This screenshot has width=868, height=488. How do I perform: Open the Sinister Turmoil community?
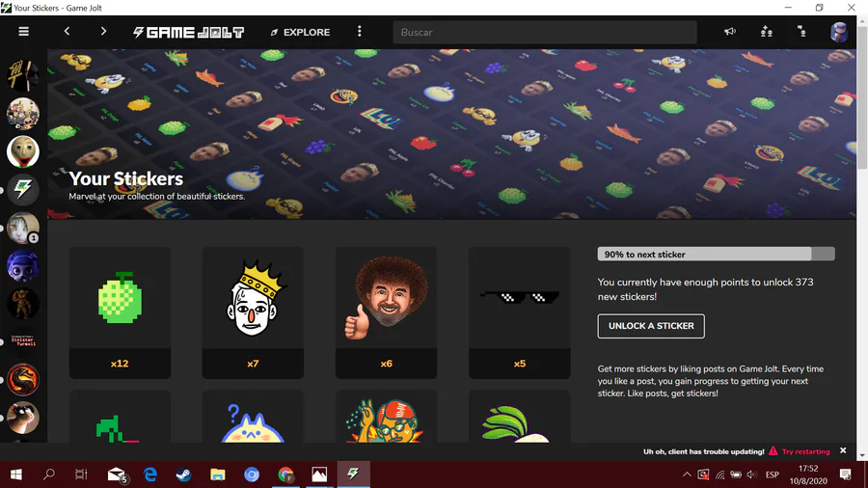click(x=23, y=341)
